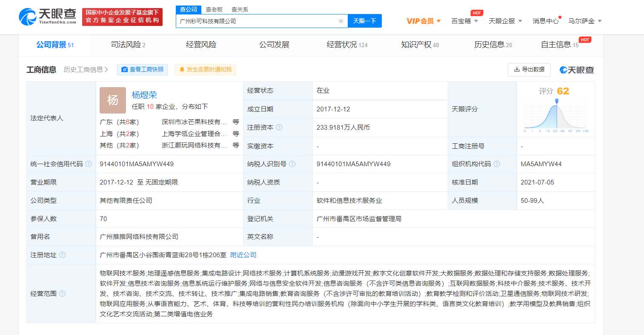
Task: Click the former name 广州推推网络科技有限公司
Action: click(139, 237)
